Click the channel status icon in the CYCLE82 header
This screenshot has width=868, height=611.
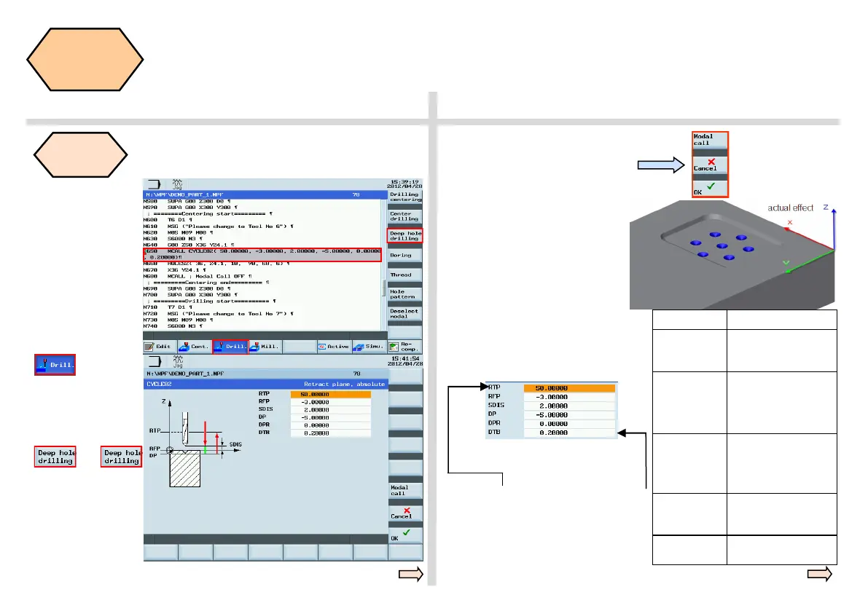click(x=155, y=362)
